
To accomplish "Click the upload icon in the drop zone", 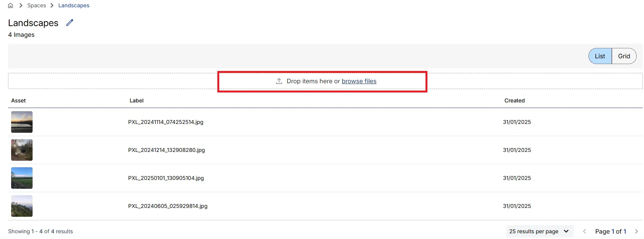I will [x=278, y=81].
